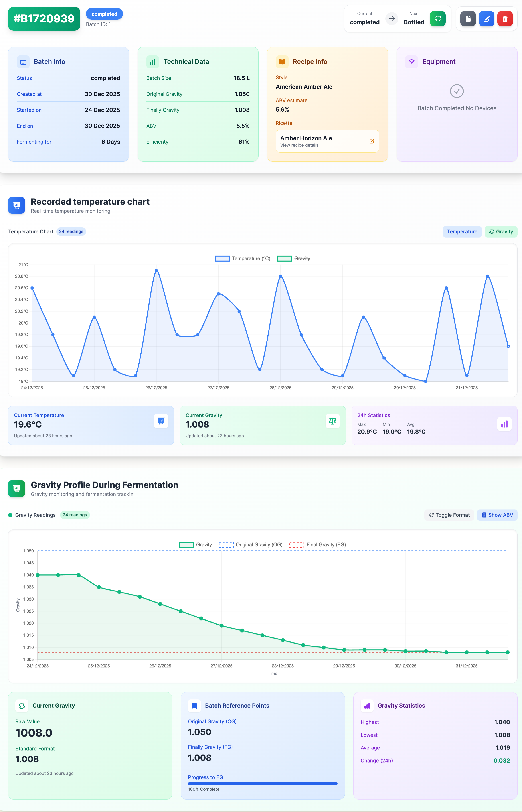Open recipe details using the external-link icon

(372, 141)
